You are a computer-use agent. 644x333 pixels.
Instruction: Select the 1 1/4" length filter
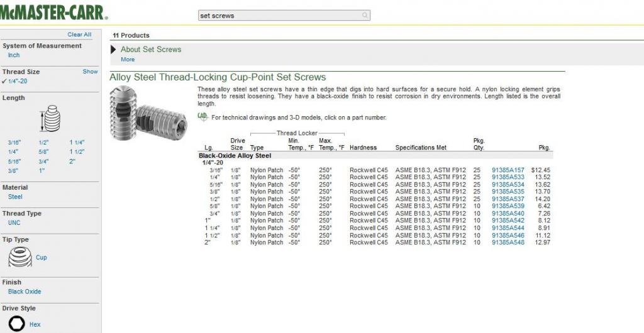(x=77, y=143)
